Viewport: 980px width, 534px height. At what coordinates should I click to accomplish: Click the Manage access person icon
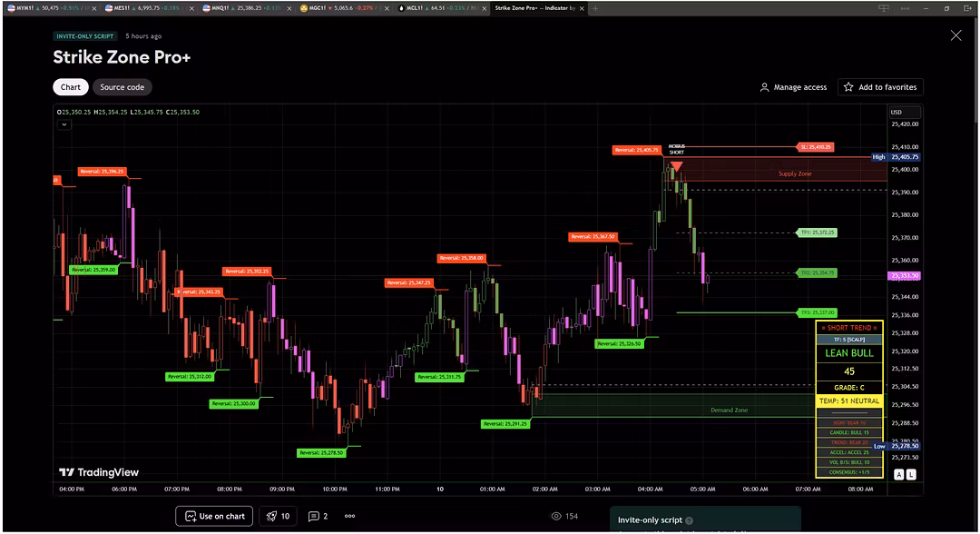click(x=765, y=87)
